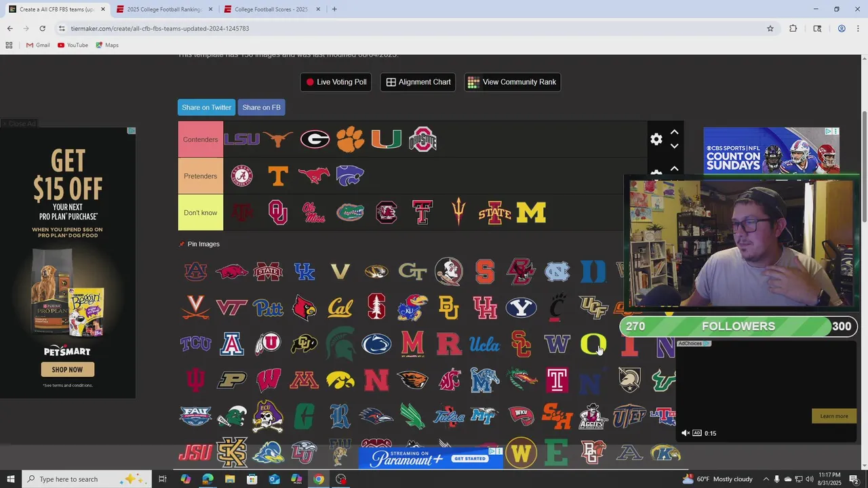Screen dimensions: 868x488
Task: Click the Florida State Seminoles logo
Action: (x=448, y=271)
